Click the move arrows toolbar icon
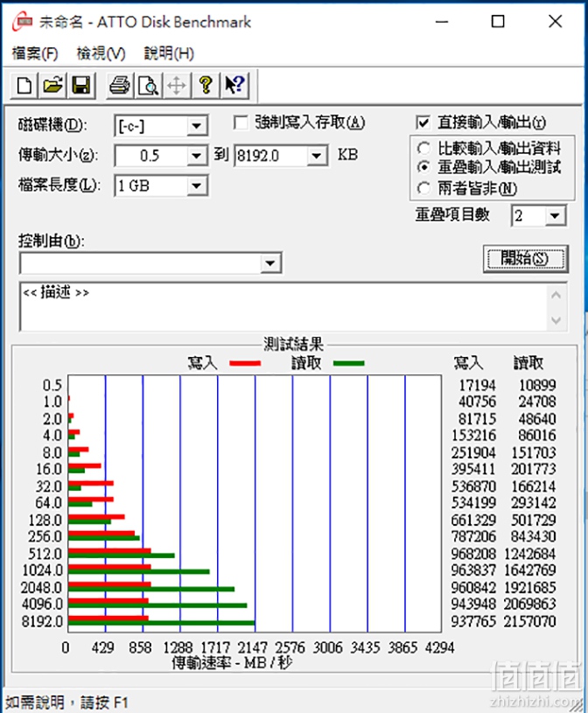The height and width of the screenshot is (713, 588). (177, 85)
